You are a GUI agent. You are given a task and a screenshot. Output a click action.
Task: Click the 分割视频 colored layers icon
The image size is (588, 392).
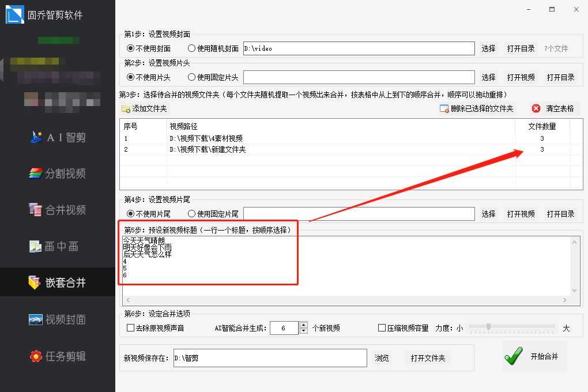(x=36, y=174)
